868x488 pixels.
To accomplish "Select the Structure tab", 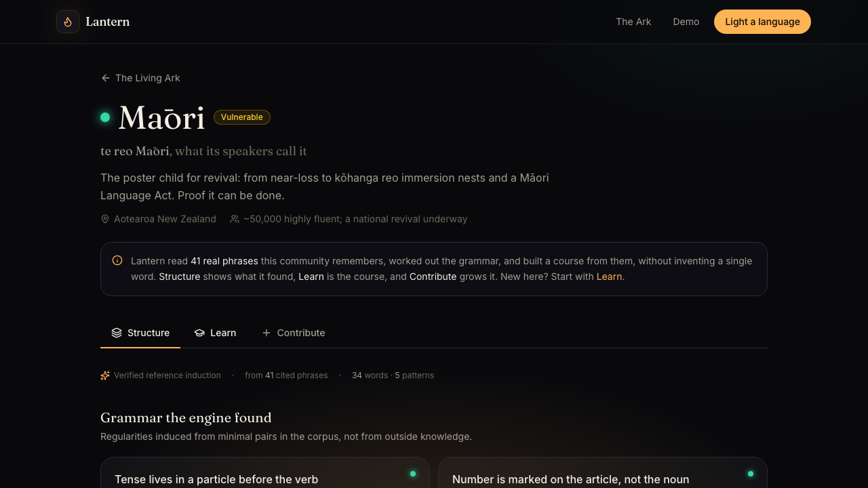I will click(x=140, y=333).
